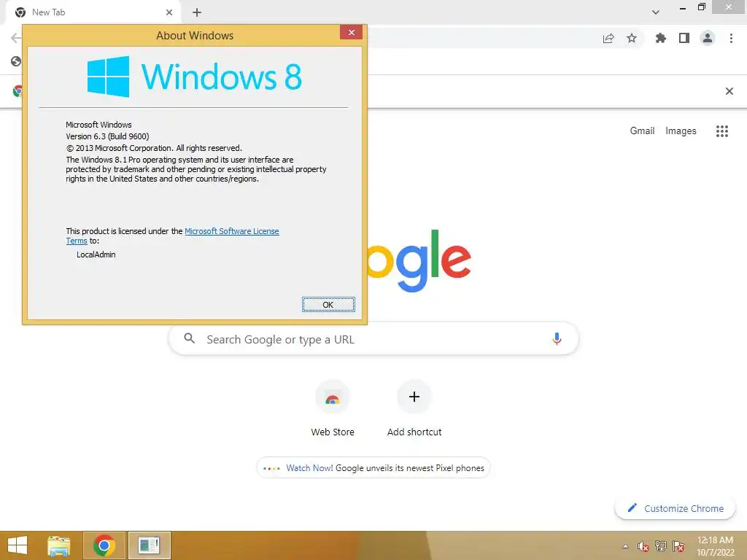Show hidden tray icons arrow
The width and height of the screenshot is (747, 560).
coord(625,546)
